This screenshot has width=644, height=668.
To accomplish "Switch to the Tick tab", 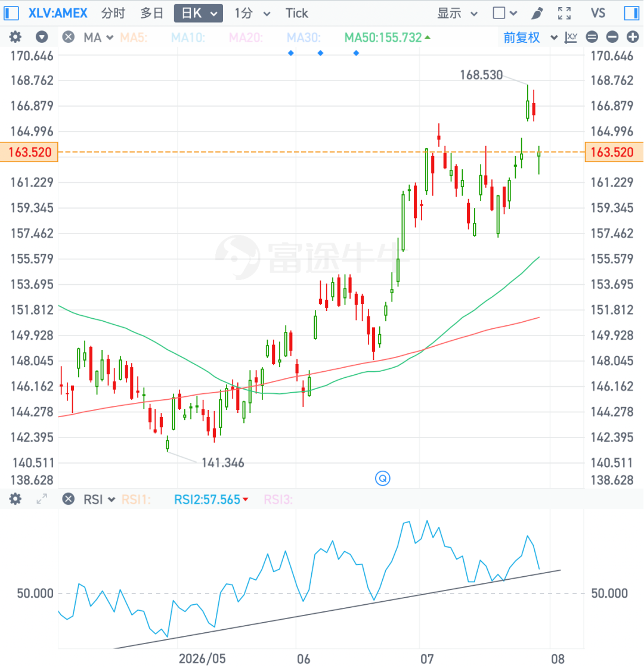I will (x=296, y=13).
